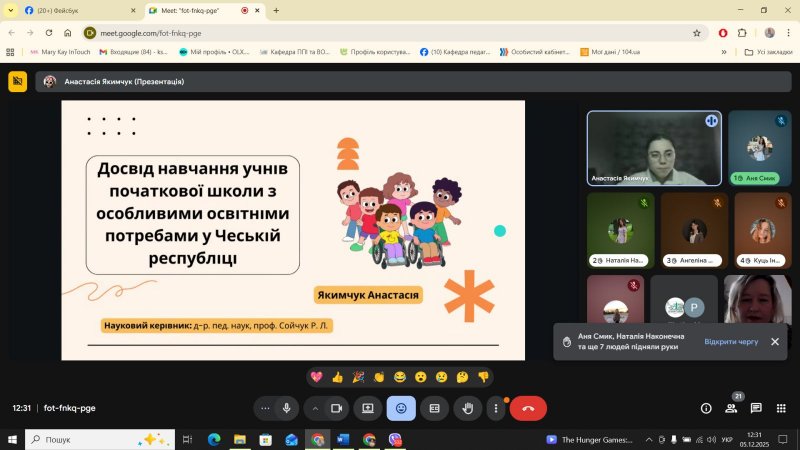Click the "Відкрити чергу" link
The height and width of the screenshot is (450, 800).
pos(731,341)
